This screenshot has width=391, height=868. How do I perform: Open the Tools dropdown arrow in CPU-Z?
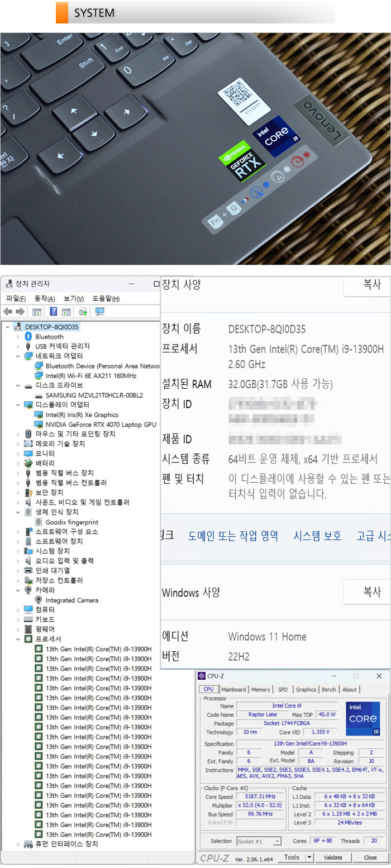tap(309, 857)
